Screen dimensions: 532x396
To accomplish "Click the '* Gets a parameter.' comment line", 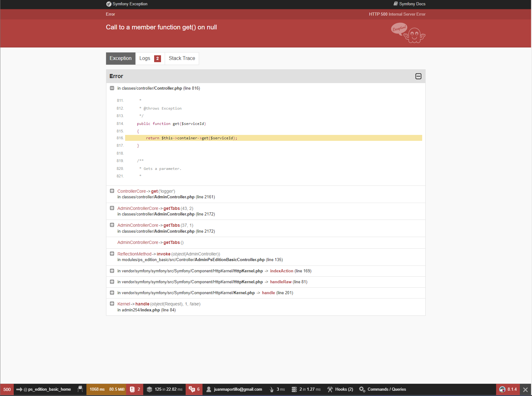I will (x=160, y=169).
